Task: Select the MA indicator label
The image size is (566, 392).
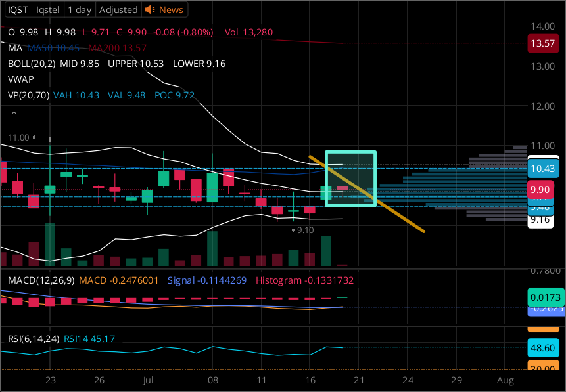Action: tap(15, 48)
